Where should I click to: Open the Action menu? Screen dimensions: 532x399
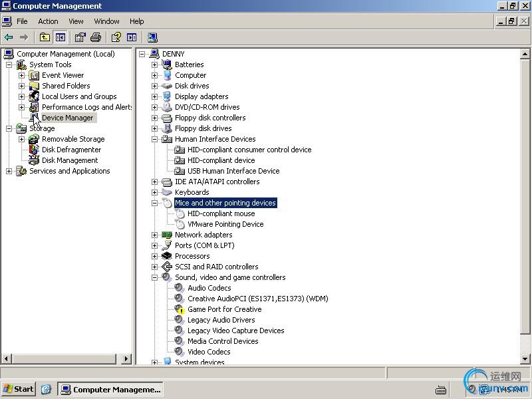[48, 21]
